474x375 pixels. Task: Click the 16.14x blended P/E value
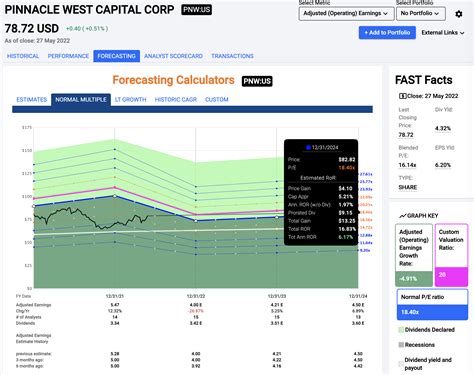coord(407,165)
